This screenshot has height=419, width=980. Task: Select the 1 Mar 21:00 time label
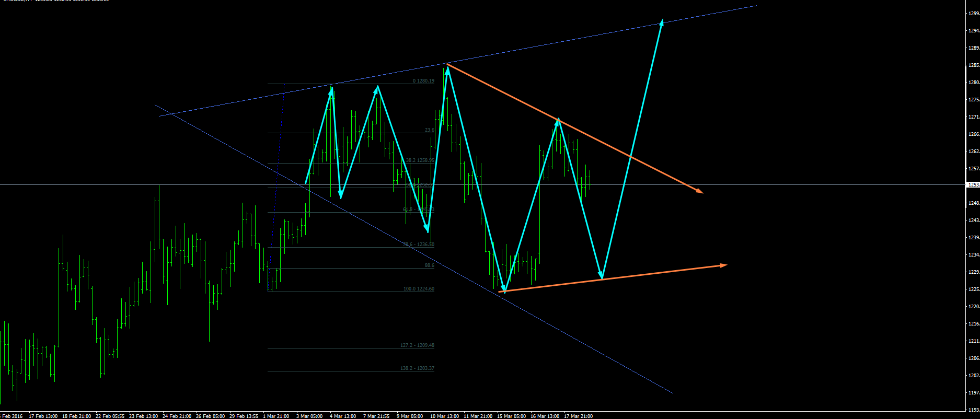(276, 416)
